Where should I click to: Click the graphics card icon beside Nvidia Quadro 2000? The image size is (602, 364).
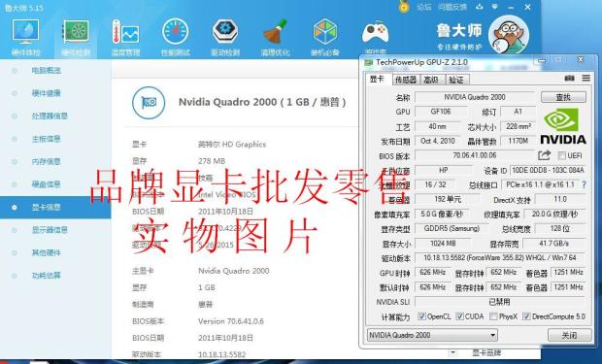[x=149, y=103]
